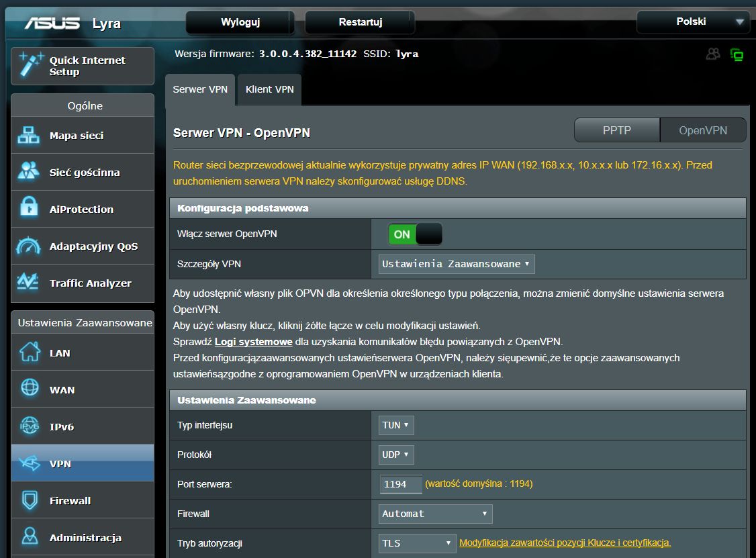This screenshot has width=756, height=558.
Task: Click the Tryb autoryzacji label
Action: pyautogui.click(x=209, y=543)
